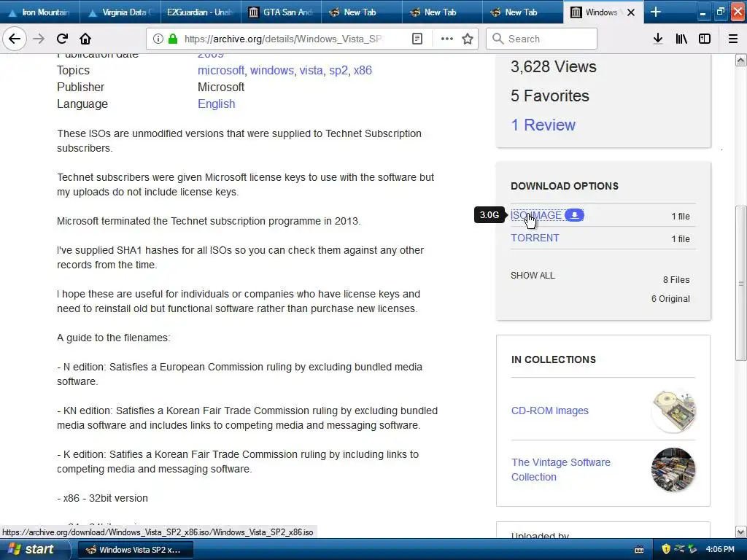747x560 pixels.
Task: Download via the ISO IMAGE link
Action: coord(536,215)
